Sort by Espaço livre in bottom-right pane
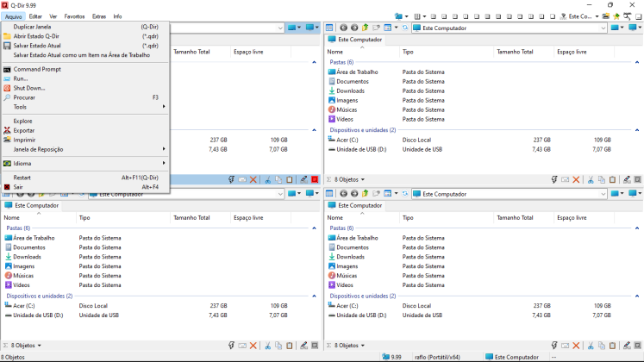This screenshot has width=644, height=362. coord(584,218)
